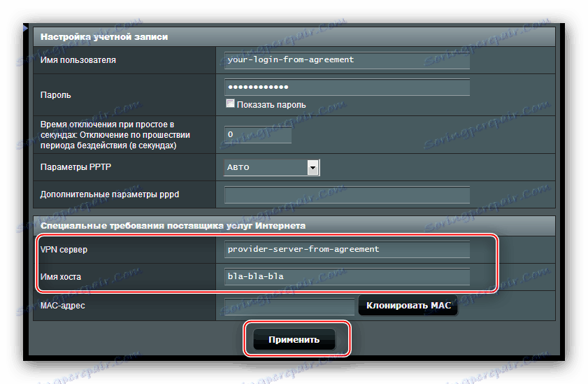Click the MAC-адрес label
Screen dimensions: 588x384
(63, 306)
